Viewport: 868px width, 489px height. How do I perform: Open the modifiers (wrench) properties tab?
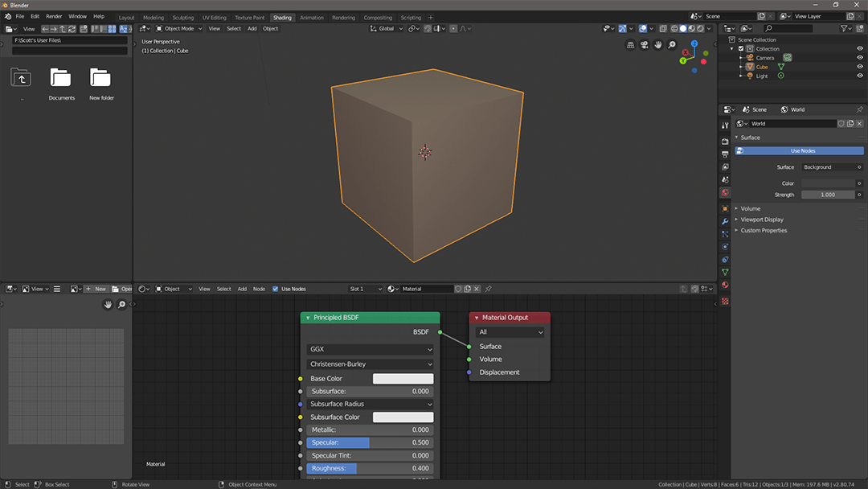click(x=725, y=221)
